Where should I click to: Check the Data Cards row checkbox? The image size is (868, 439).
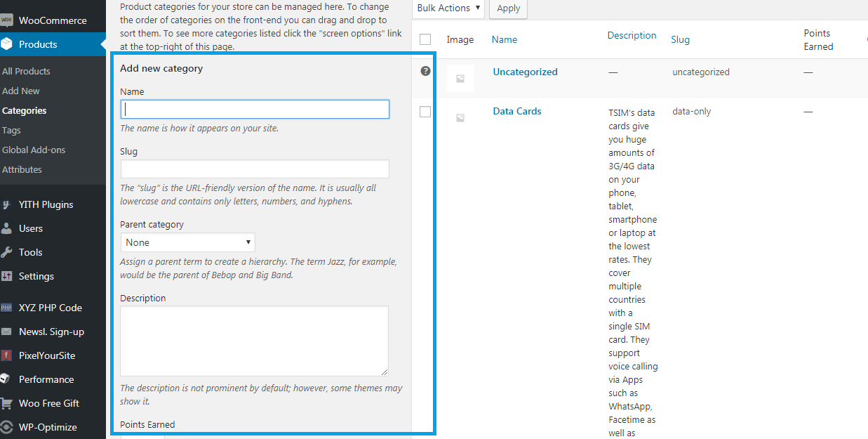[x=425, y=112]
